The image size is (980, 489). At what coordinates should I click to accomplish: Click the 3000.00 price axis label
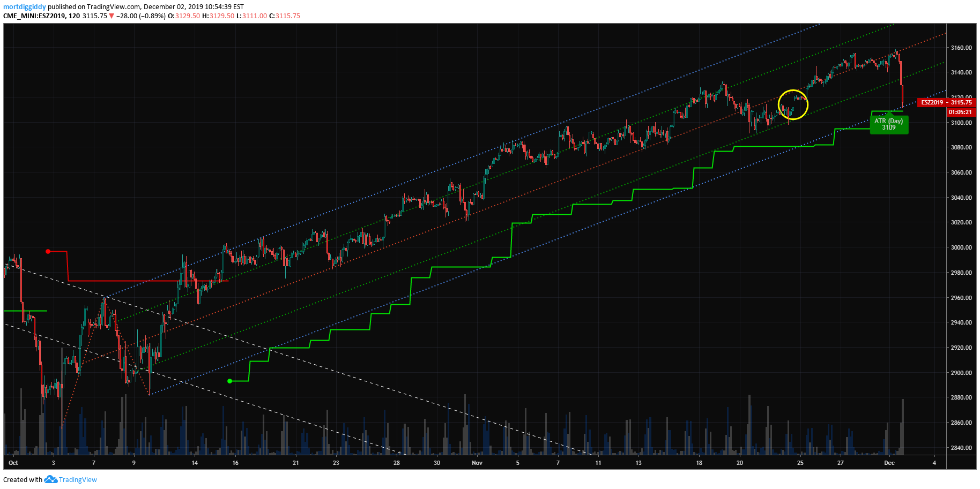961,247
